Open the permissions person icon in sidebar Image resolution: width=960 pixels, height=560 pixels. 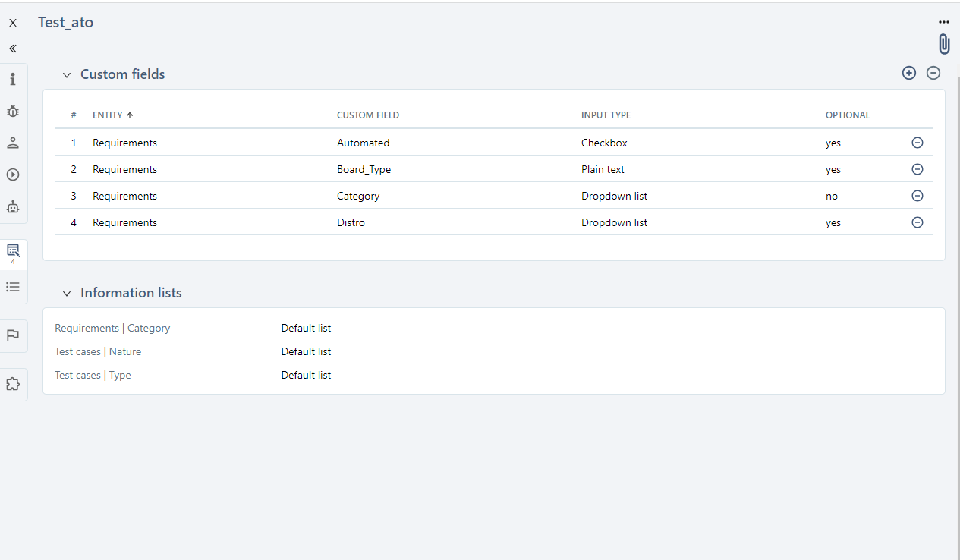13,143
